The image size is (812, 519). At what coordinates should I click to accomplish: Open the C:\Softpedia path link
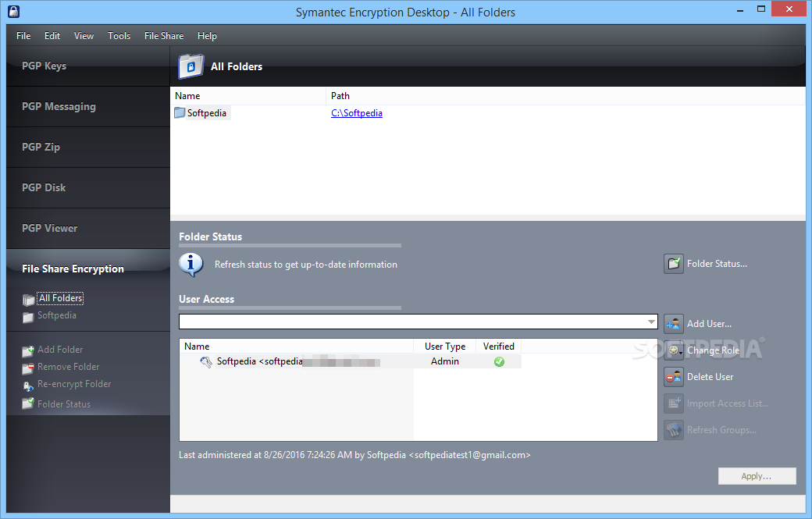tap(357, 113)
